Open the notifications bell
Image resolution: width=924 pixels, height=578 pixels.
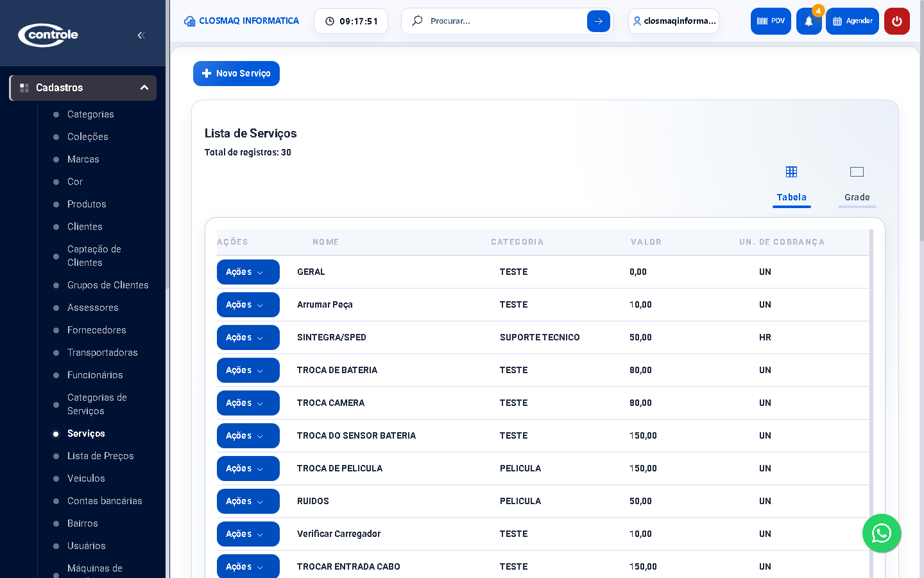[809, 21]
